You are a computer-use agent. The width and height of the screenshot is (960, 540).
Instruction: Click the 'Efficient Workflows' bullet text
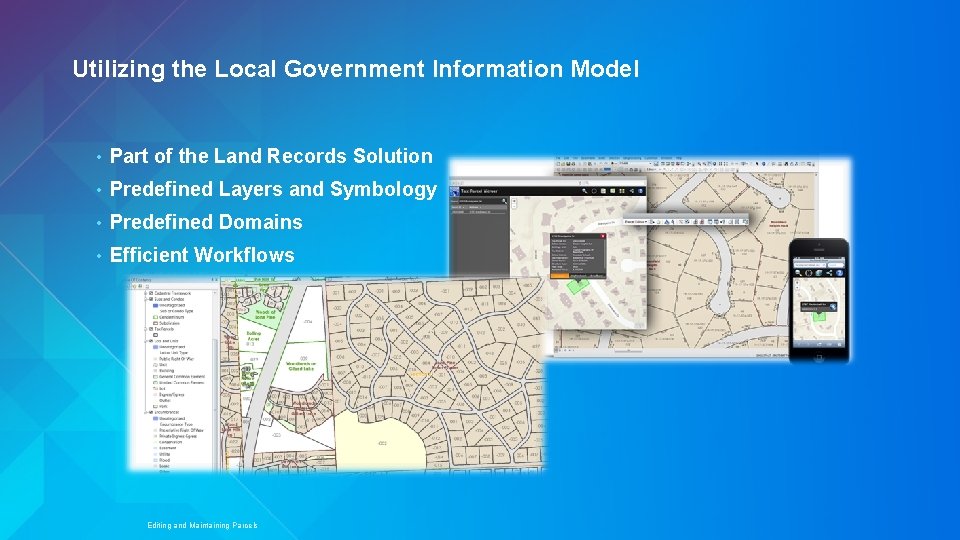202,255
